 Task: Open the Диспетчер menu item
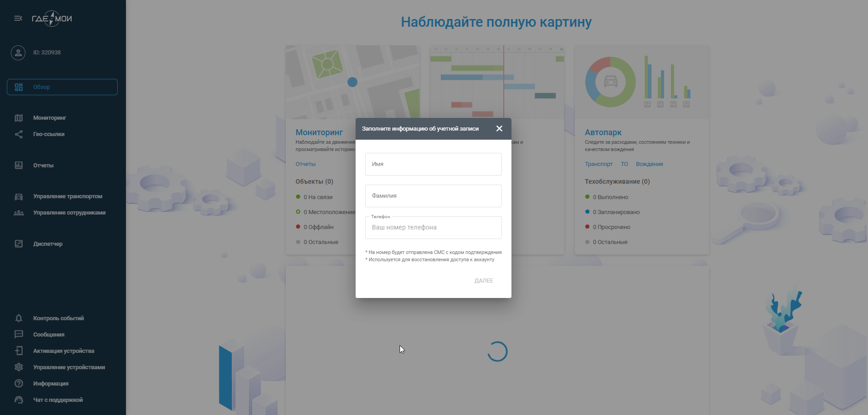(48, 244)
